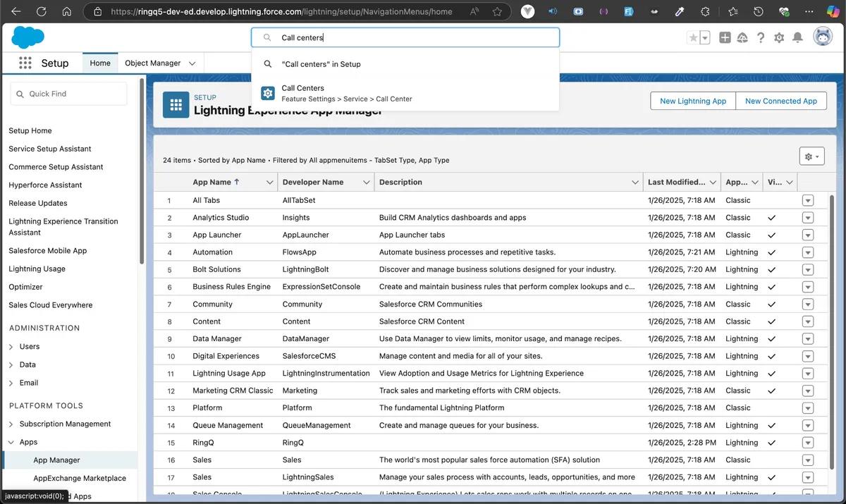Open the Setup gear icon in header

[779, 38]
